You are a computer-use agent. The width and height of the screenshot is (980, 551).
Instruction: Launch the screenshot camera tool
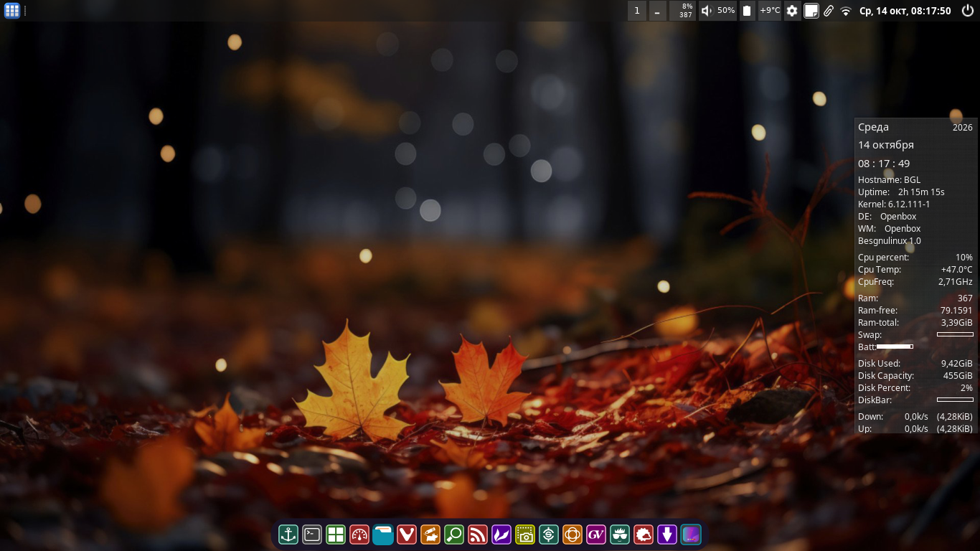[x=525, y=534]
